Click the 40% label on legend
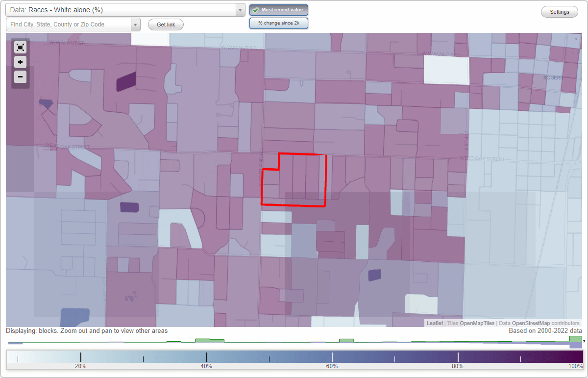The image size is (588, 378). pos(206,366)
